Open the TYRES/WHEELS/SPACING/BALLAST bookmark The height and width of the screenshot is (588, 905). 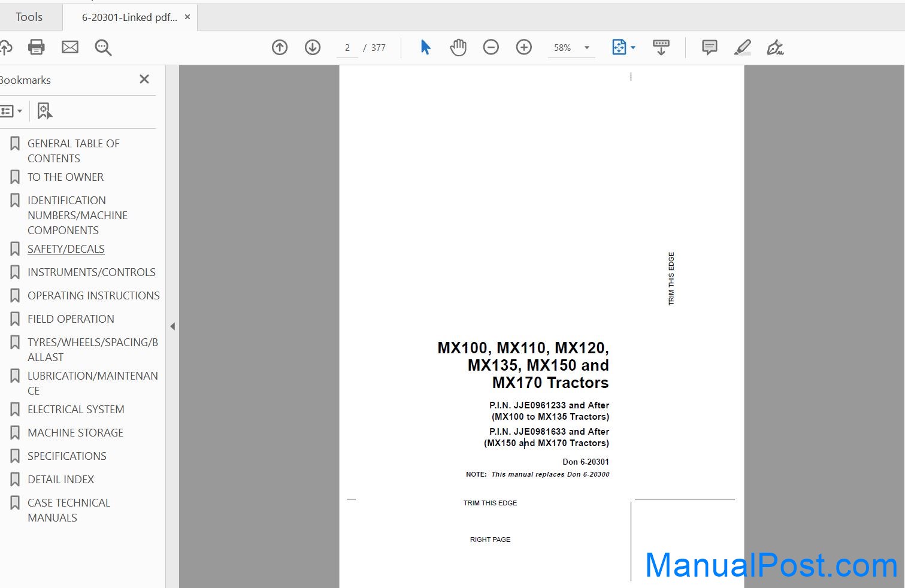click(x=93, y=350)
